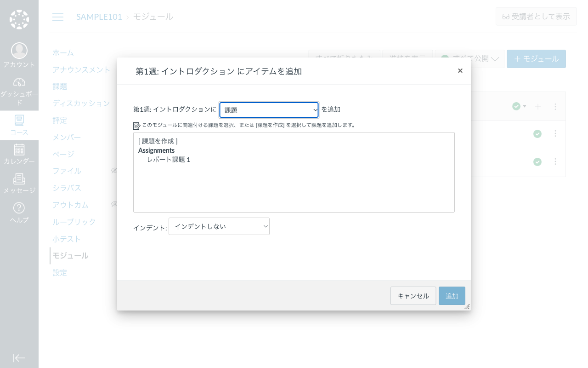Select 設定 in the course navigation
Viewport: 588px width, 368px height.
point(60,272)
